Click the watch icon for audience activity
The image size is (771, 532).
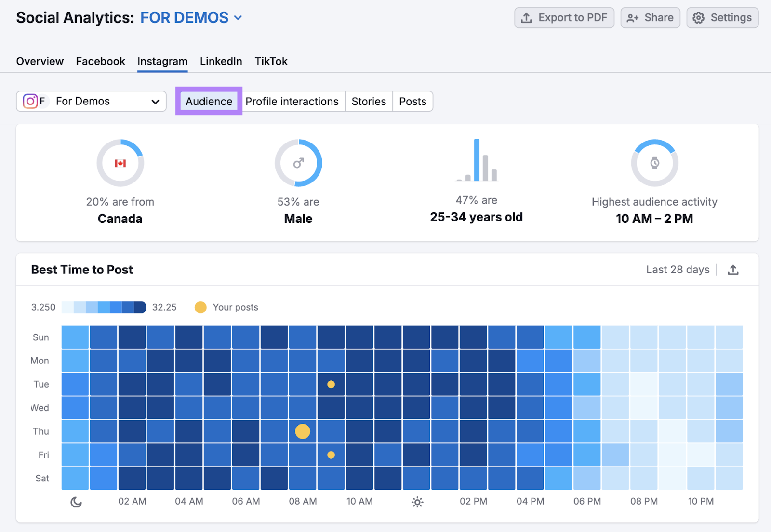tap(654, 163)
